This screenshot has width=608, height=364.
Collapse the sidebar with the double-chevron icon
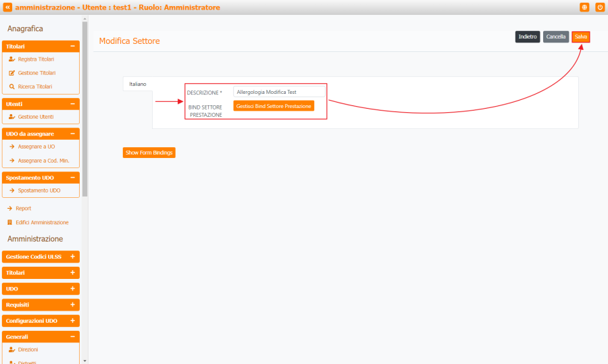click(x=7, y=7)
